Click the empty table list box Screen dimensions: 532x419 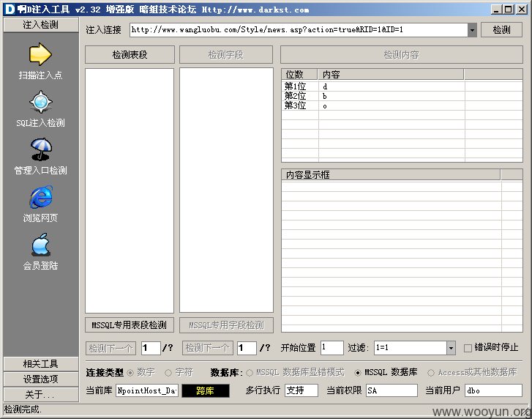pyautogui.click(x=130, y=190)
